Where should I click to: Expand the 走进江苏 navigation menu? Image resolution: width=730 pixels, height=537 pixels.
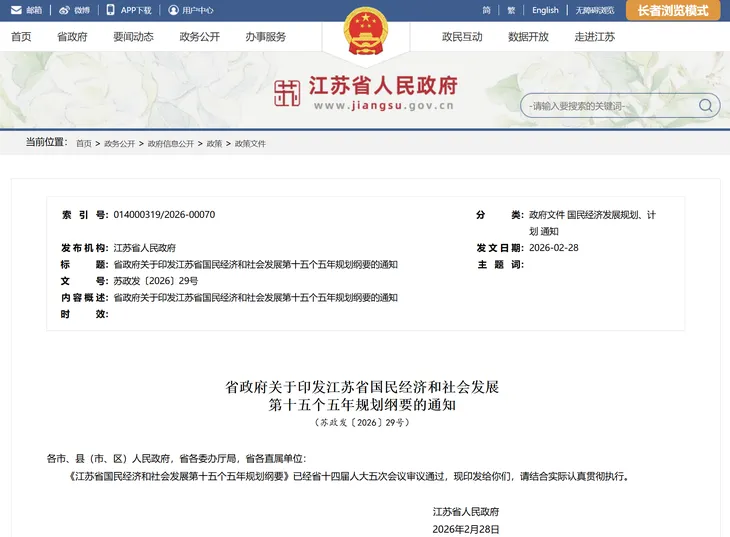point(594,37)
